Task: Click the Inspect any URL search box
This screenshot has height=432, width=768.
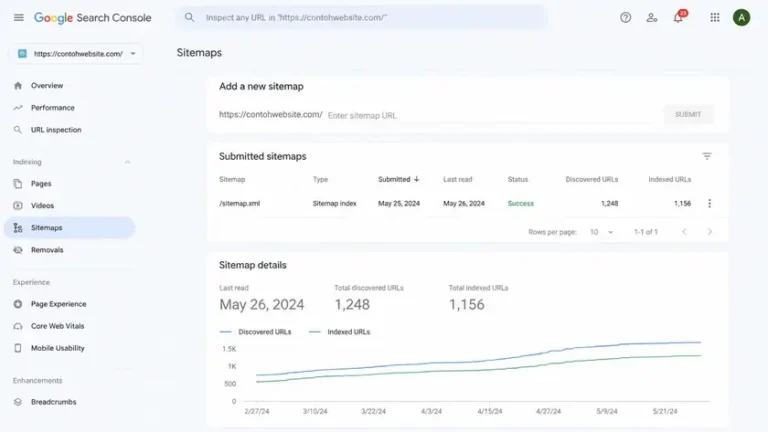Action: [361, 18]
